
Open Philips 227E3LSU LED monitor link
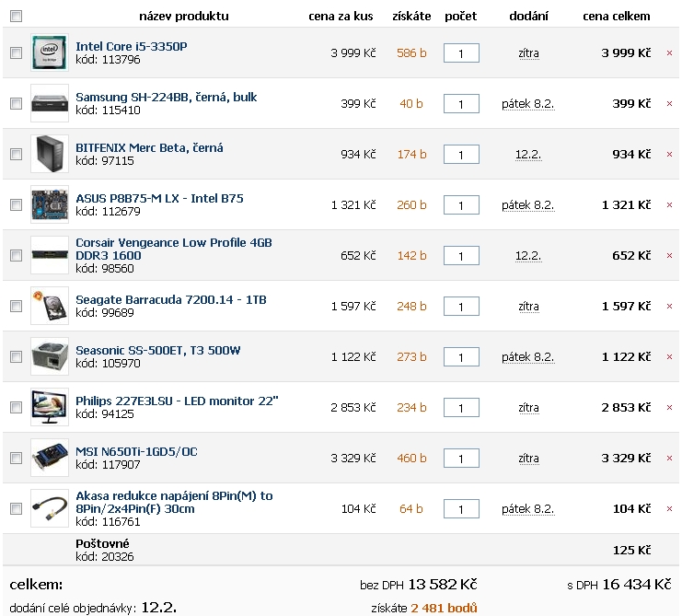(x=177, y=401)
